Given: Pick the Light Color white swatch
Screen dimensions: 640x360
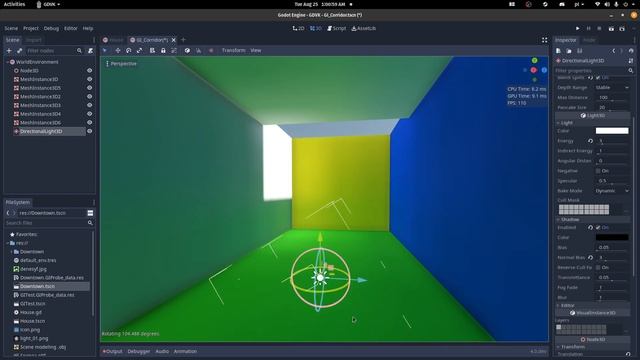Looking at the screenshot, I should [612, 131].
